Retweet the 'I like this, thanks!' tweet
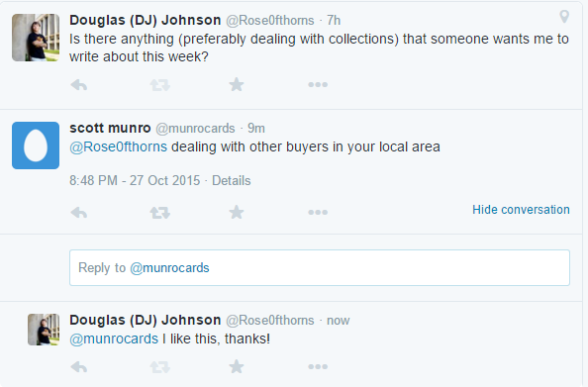The height and width of the screenshot is (387, 588). pos(160,367)
